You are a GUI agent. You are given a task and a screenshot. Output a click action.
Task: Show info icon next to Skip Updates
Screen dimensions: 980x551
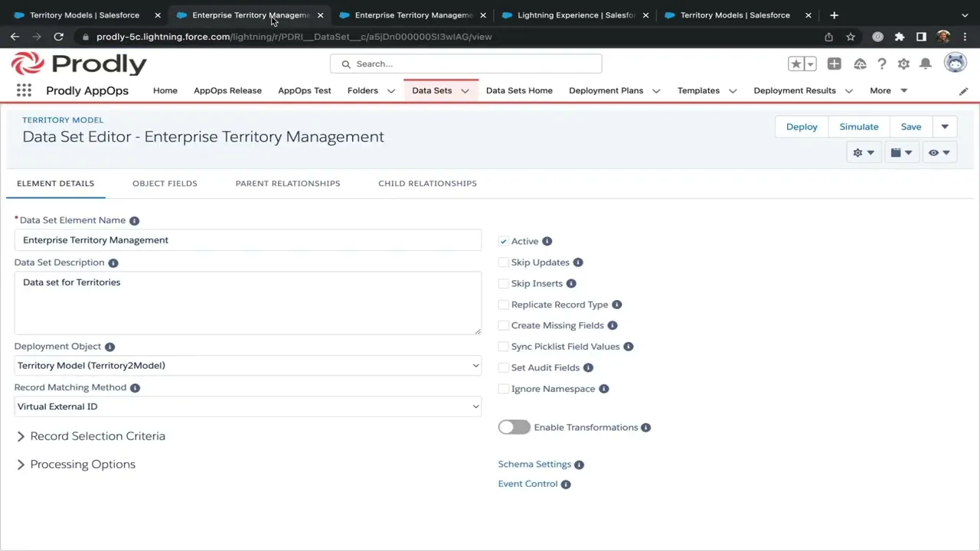[578, 262]
